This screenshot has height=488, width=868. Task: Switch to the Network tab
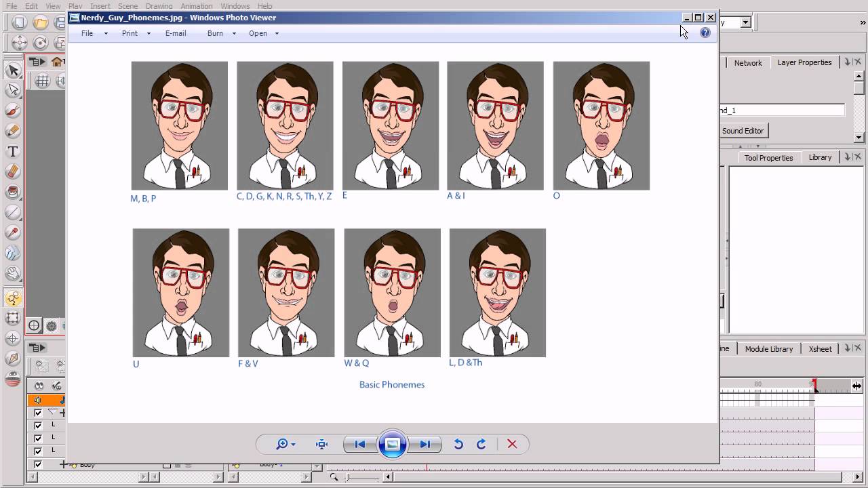pyautogui.click(x=748, y=62)
